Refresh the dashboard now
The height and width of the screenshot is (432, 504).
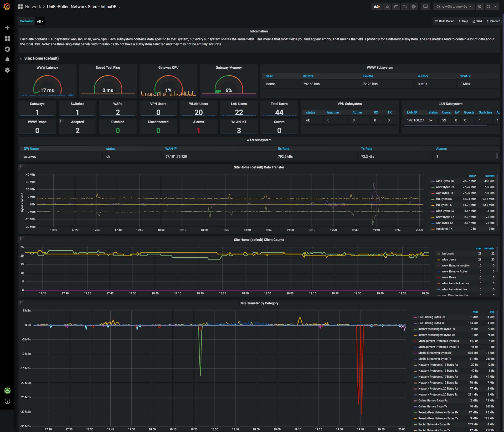click(x=489, y=7)
